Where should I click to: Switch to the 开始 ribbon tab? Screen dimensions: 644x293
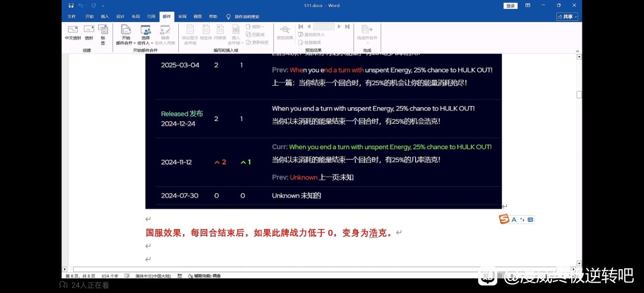(89, 16)
